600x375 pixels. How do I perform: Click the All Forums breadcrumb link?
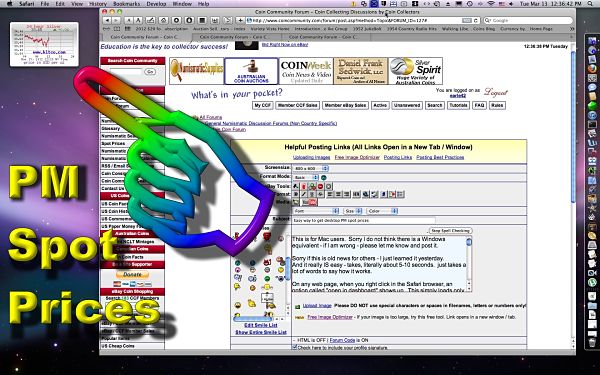(x=210, y=117)
